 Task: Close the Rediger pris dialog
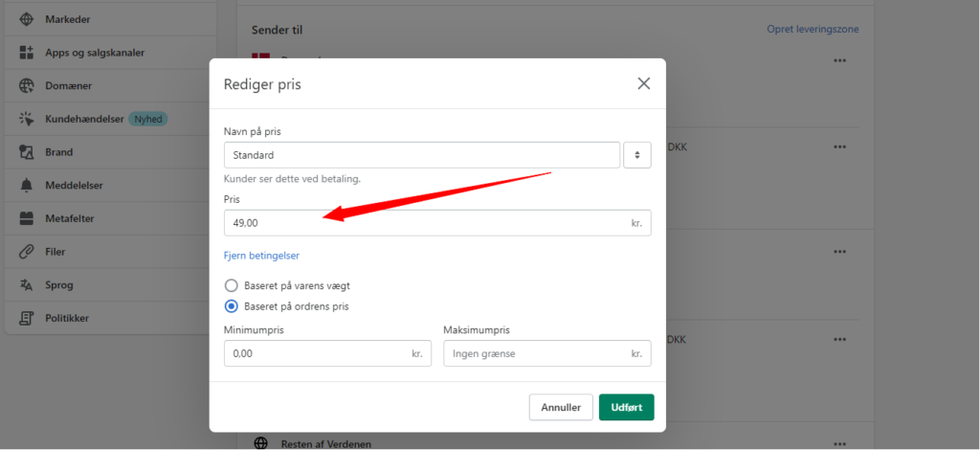644,83
